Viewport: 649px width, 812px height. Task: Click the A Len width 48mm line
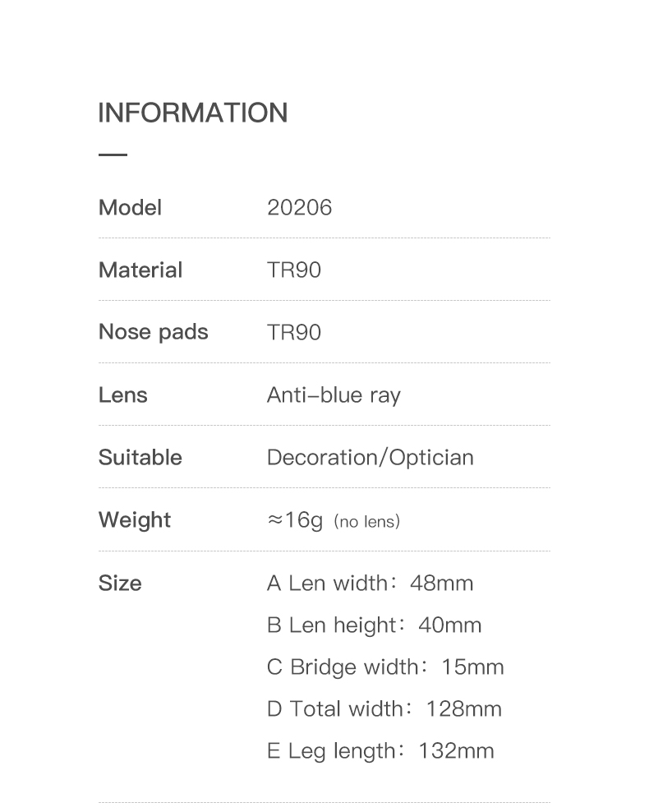coord(370,584)
